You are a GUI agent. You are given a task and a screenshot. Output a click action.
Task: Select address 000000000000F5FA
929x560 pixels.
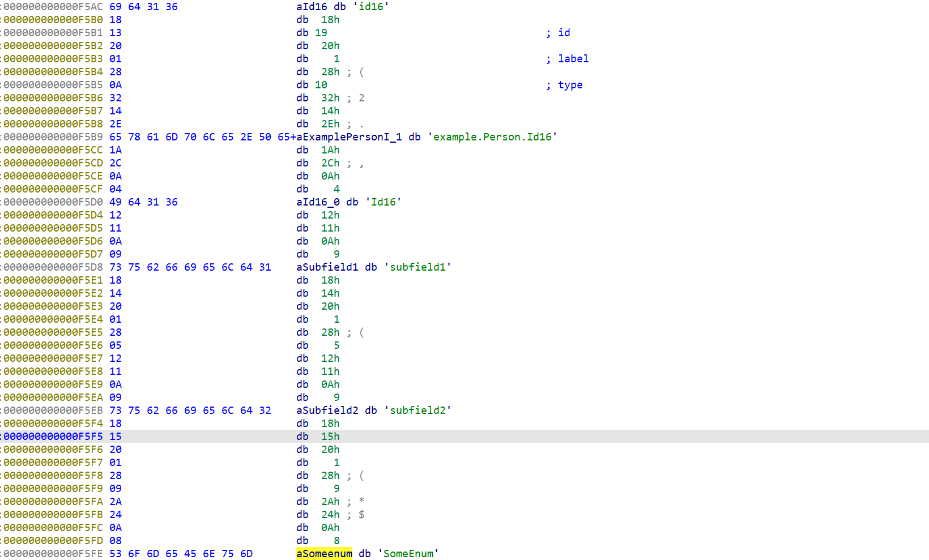pos(53,502)
